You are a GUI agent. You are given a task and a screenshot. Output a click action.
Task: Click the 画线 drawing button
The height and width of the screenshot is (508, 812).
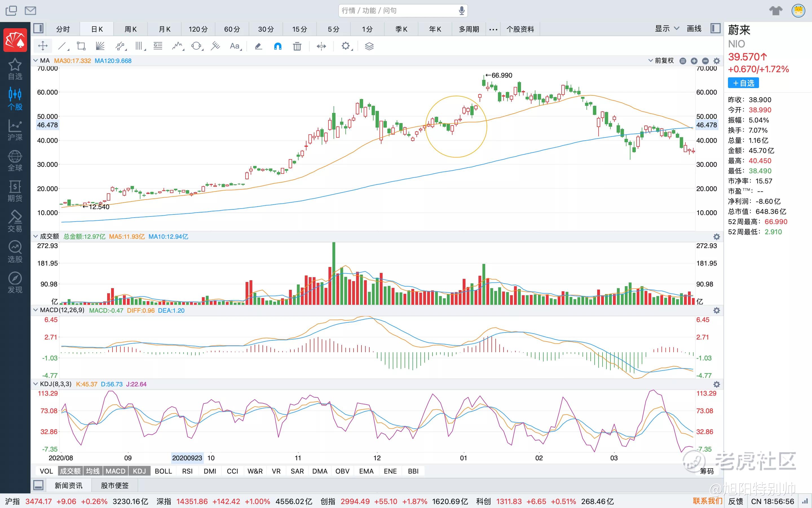[x=694, y=29]
